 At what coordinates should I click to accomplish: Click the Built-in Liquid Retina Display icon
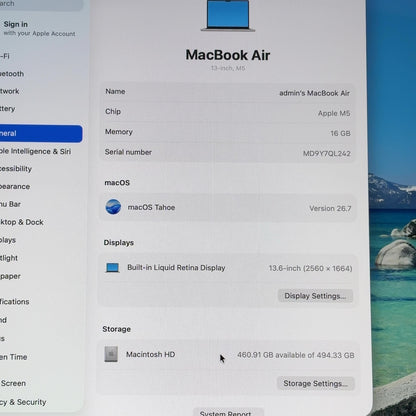point(112,268)
